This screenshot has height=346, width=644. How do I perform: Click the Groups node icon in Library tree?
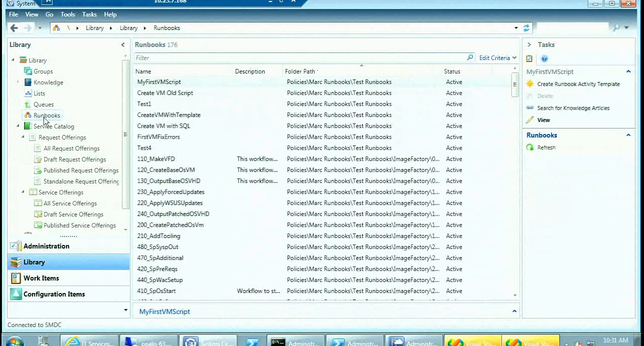click(x=29, y=71)
